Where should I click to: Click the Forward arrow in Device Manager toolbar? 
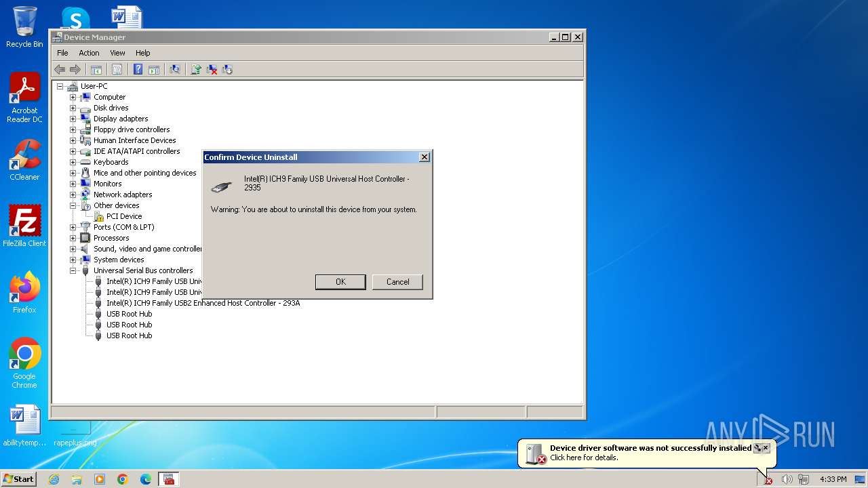pos(75,69)
